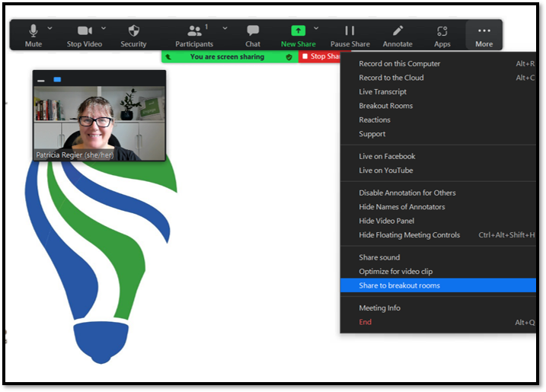Toggle Hide Video Panel
The width and height of the screenshot is (546, 392).
[x=438, y=221]
